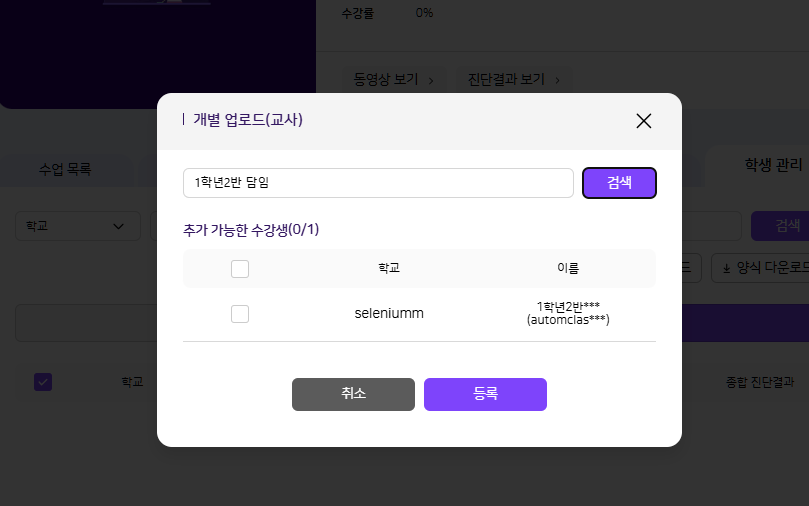This screenshot has width=809, height=506.
Task: Click the 종합 진단결과 column header
Action: pos(759,382)
